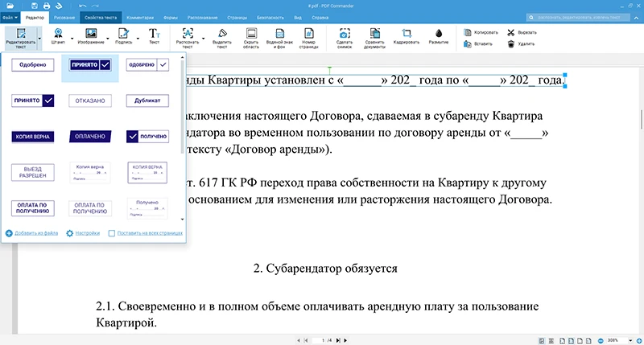Zoom out with minus button

[x=601, y=340]
